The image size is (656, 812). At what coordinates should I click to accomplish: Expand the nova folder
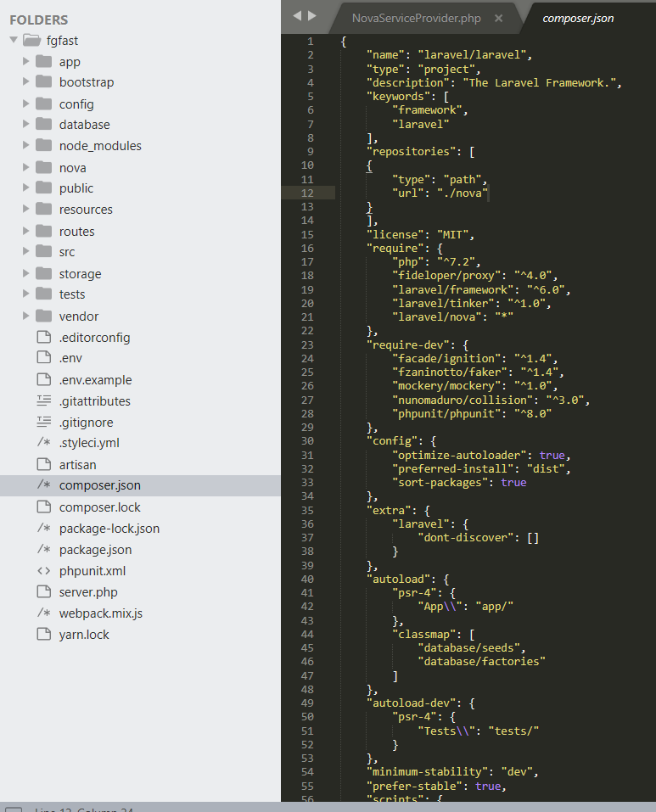[x=25, y=166]
